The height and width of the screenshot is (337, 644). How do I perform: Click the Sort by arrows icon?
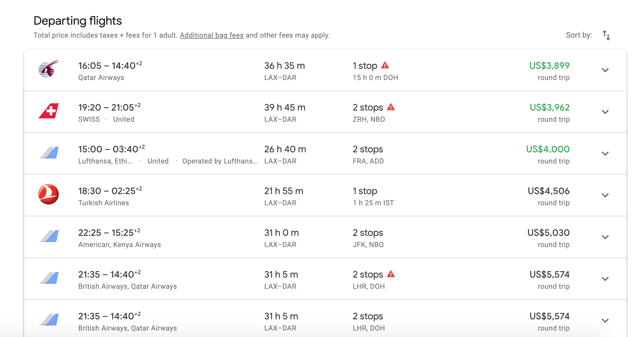point(606,35)
